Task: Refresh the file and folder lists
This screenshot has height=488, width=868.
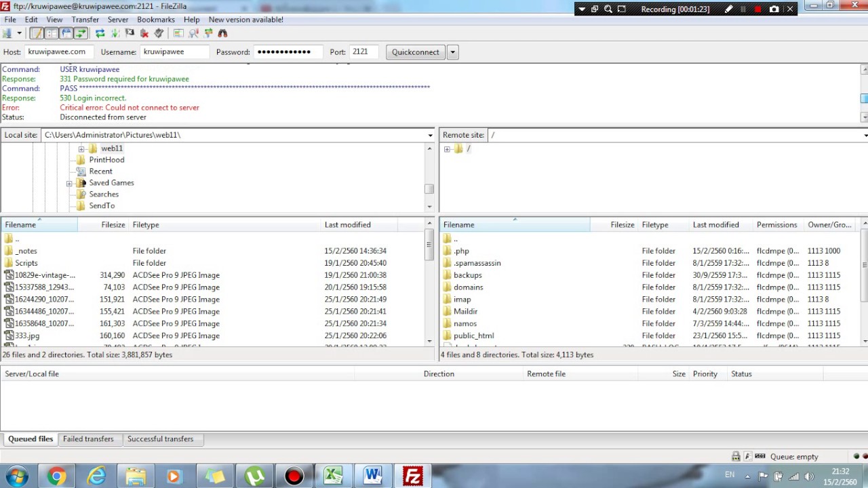Action: [x=100, y=33]
